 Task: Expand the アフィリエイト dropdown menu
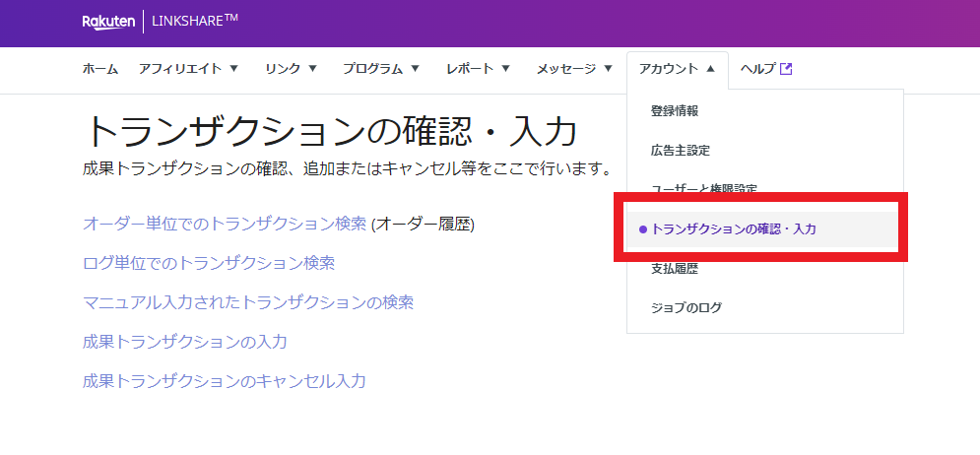pyautogui.click(x=188, y=69)
